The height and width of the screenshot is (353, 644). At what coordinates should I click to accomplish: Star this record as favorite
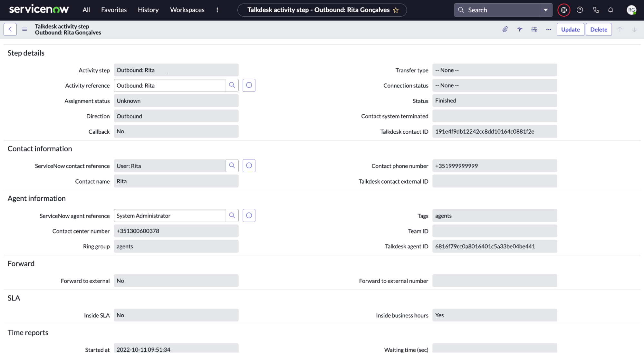pyautogui.click(x=396, y=10)
